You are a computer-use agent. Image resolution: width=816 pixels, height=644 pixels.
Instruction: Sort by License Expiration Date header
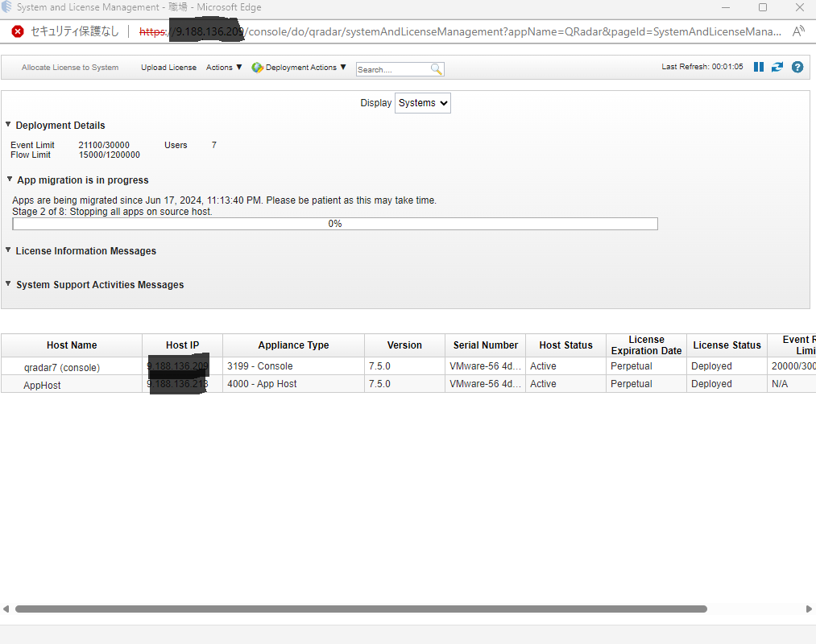pyautogui.click(x=646, y=345)
